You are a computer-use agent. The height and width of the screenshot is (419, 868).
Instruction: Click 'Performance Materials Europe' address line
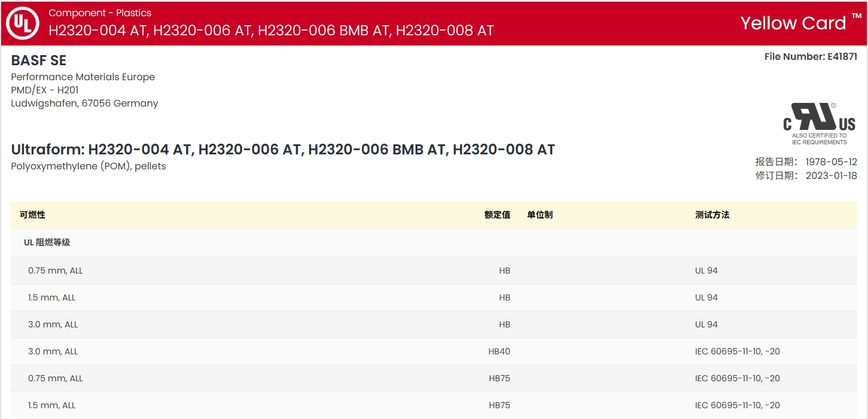pos(83,77)
